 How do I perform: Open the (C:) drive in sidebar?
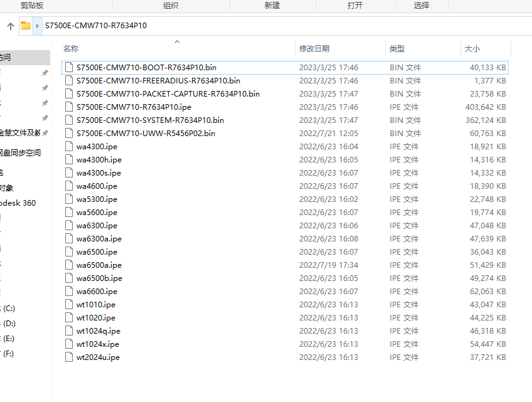[8, 309]
